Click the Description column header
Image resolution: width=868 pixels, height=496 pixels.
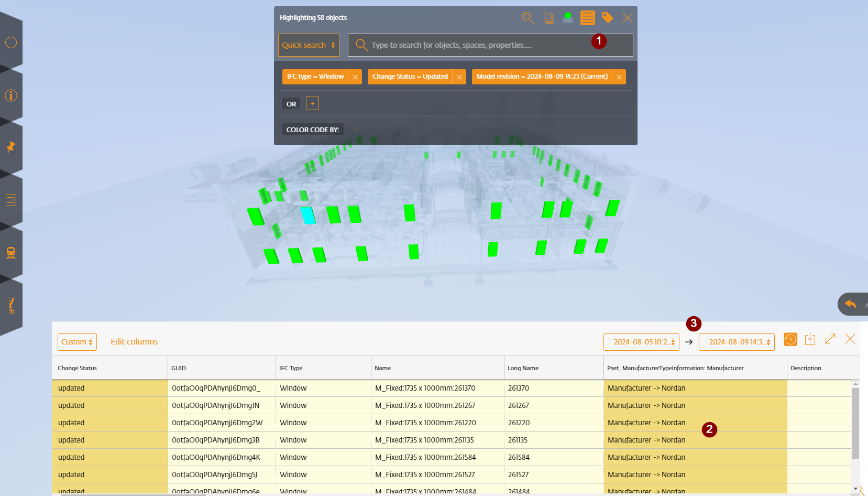coord(820,368)
